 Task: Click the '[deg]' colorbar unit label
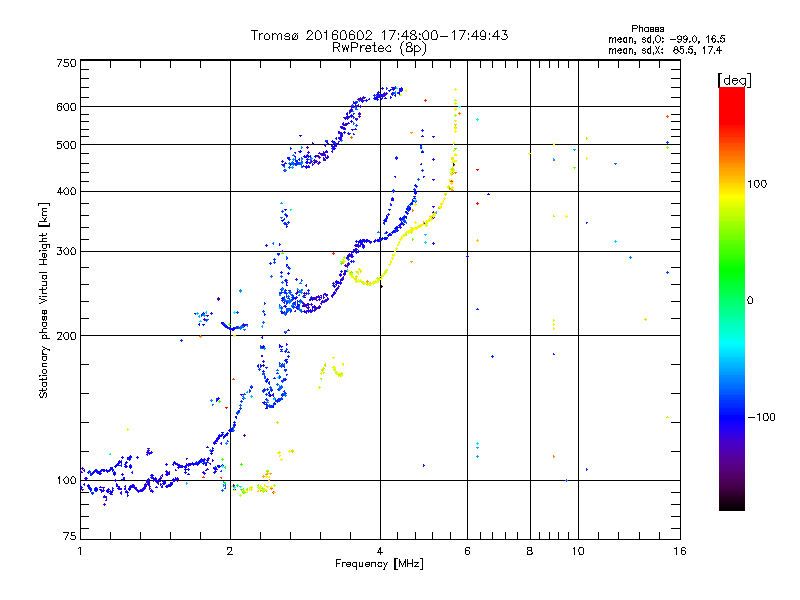[x=734, y=80]
